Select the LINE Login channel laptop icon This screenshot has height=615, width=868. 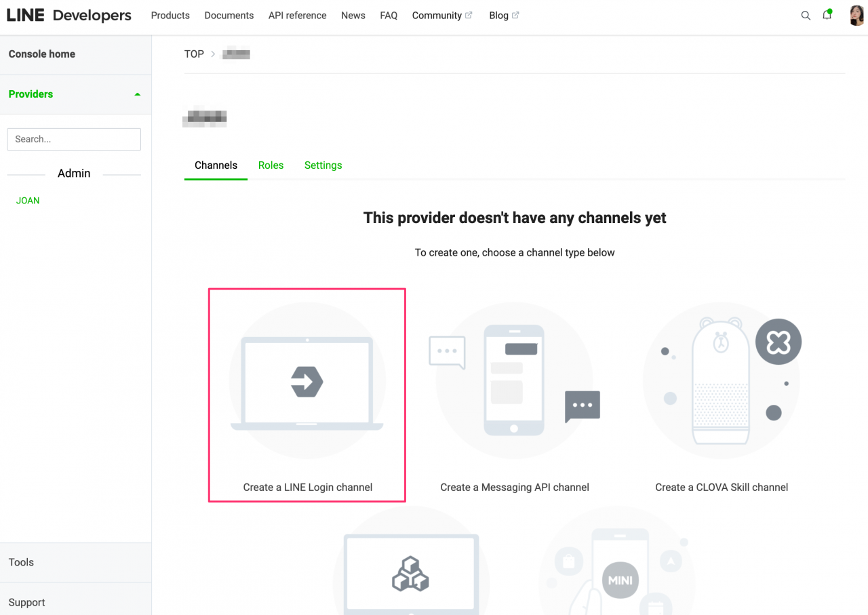tap(307, 382)
